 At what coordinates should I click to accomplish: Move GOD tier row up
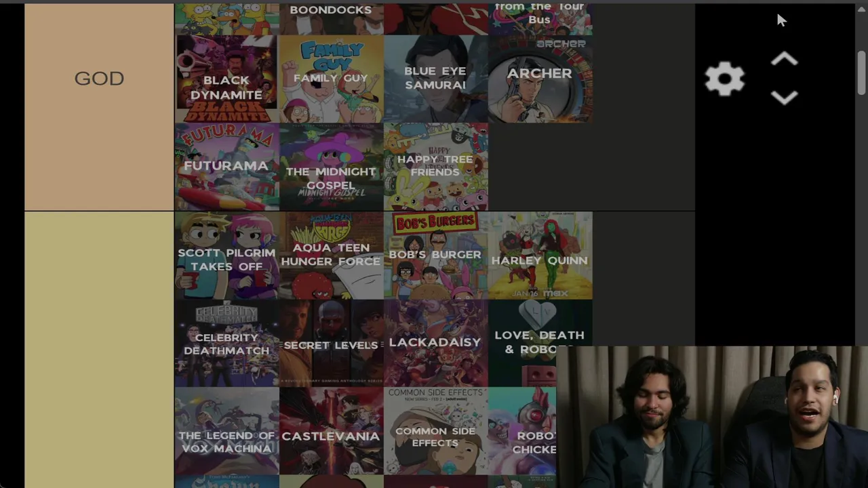tap(784, 60)
